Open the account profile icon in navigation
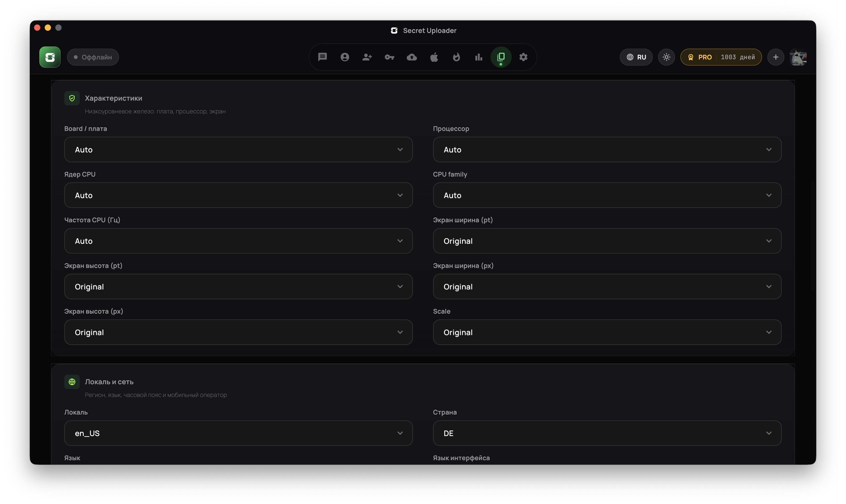Screen dimensions: 846x504 345,57
